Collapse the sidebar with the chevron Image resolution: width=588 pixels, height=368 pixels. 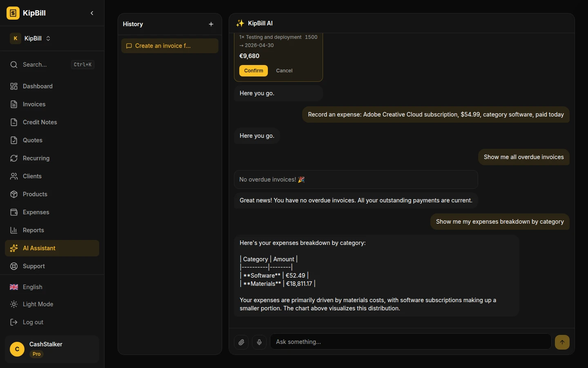pyautogui.click(x=92, y=13)
